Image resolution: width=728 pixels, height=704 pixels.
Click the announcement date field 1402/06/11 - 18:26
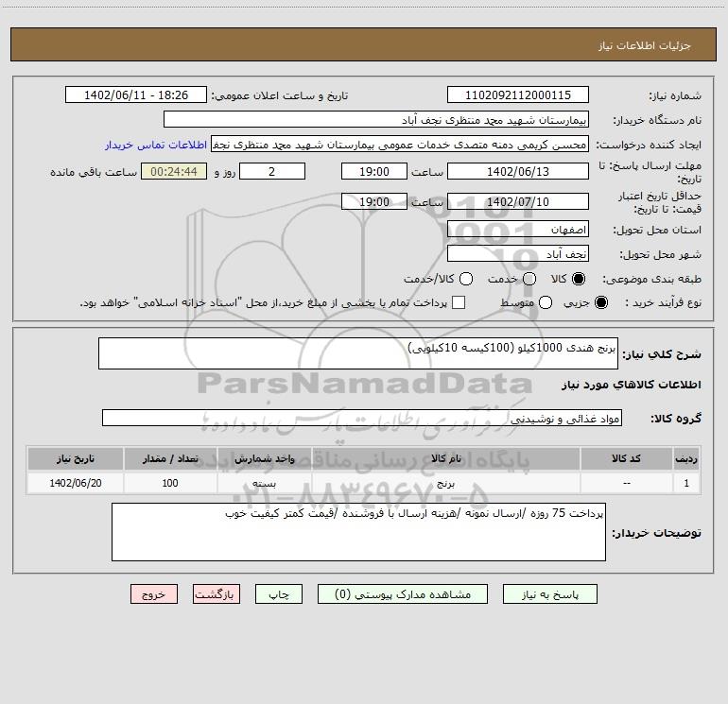(136, 94)
